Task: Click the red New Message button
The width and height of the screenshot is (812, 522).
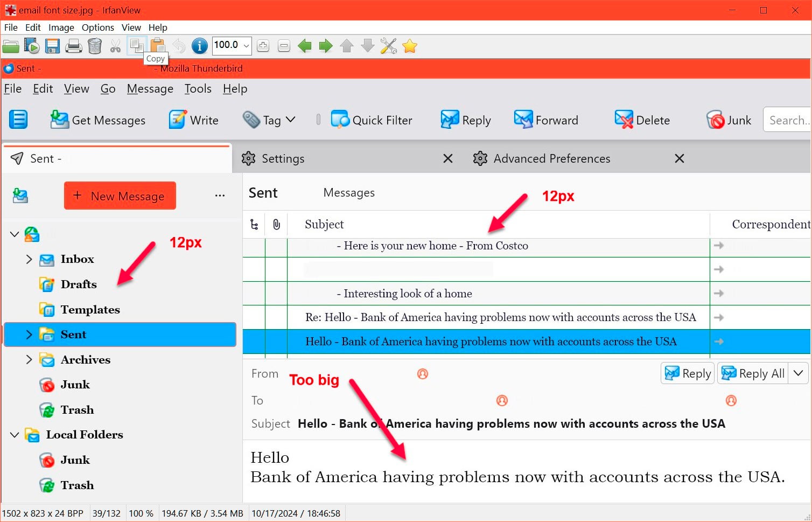Action: point(120,196)
